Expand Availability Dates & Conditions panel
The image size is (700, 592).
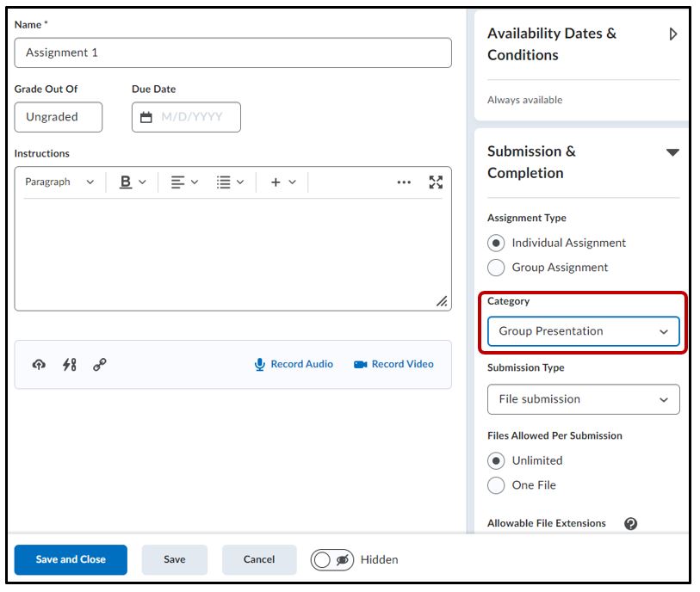coord(672,34)
